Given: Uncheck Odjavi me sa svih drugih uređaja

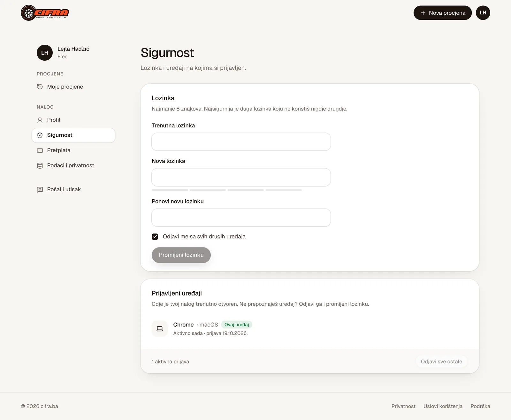Looking at the screenshot, I should 155,237.
